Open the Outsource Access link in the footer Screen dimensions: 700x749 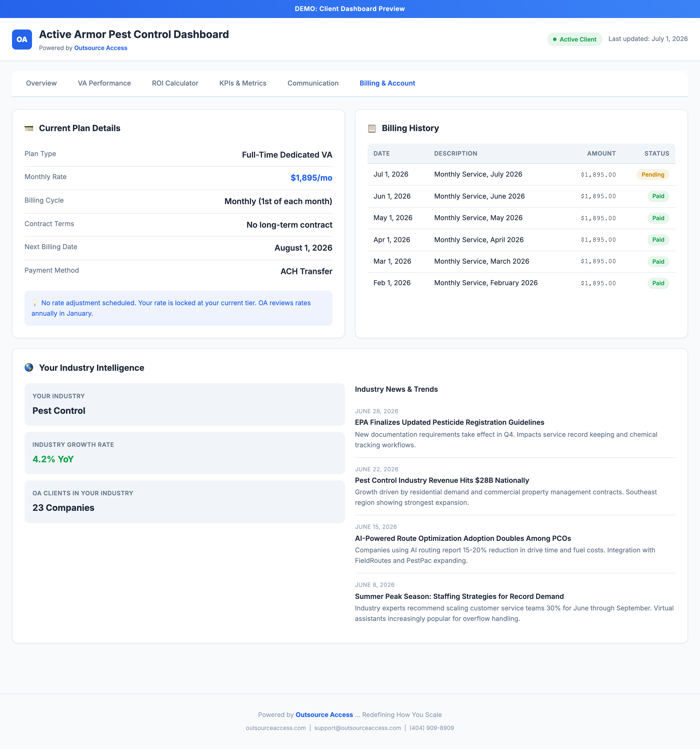[x=324, y=715]
